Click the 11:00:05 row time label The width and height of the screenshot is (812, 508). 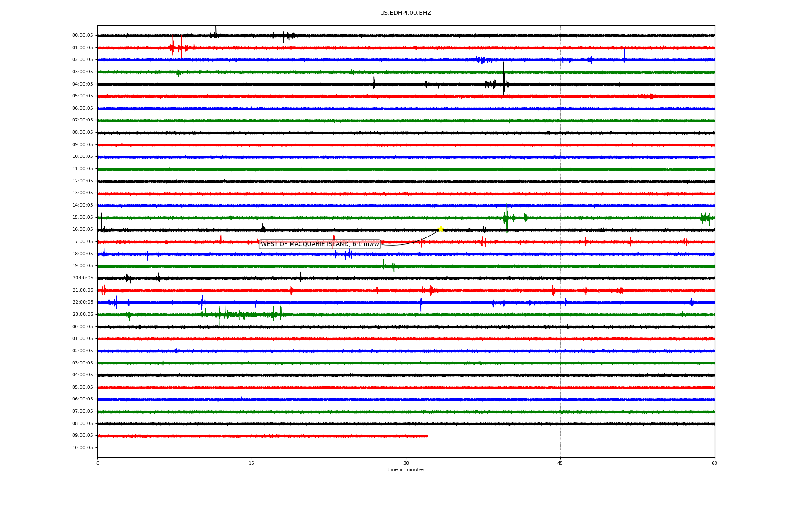click(x=82, y=169)
